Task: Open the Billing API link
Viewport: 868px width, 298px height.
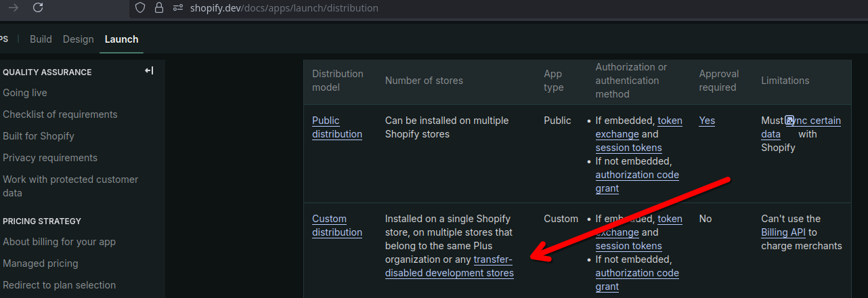Action: 785,232
